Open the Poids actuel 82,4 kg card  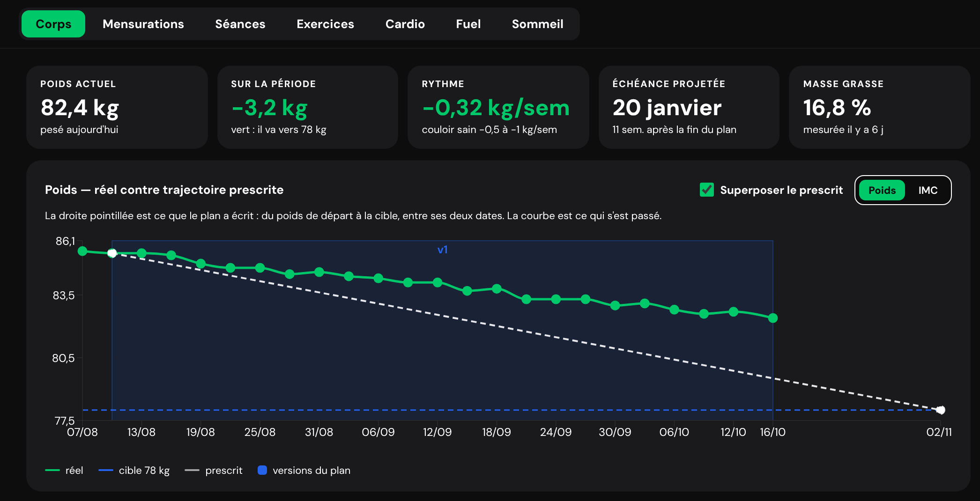coord(117,107)
